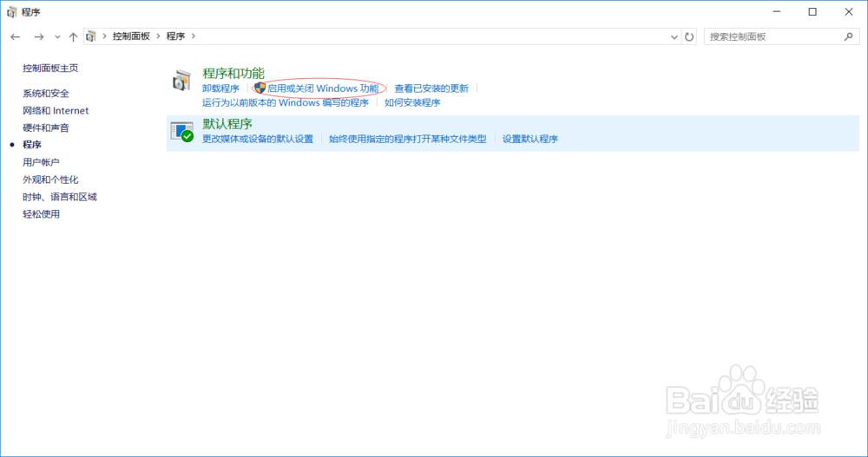The height and width of the screenshot is (457, 868).
Task: Open 启用或关闭 Windows 功能
Action: point(323,88)
